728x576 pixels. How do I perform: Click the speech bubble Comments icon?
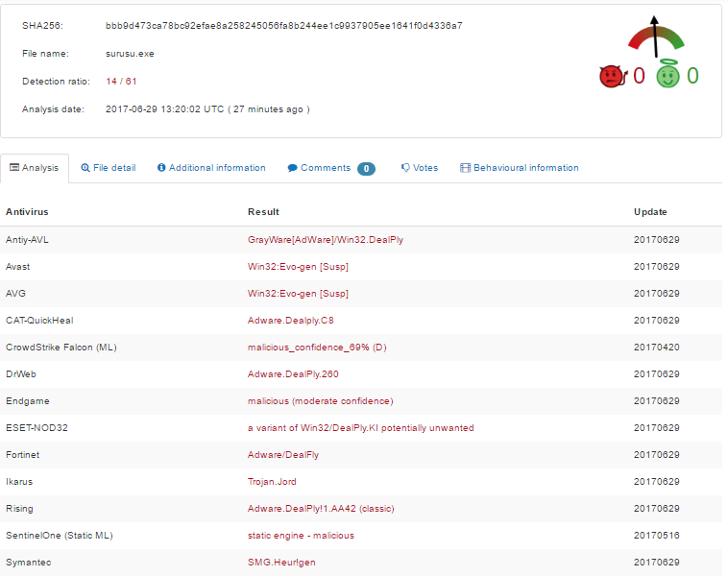293,168
